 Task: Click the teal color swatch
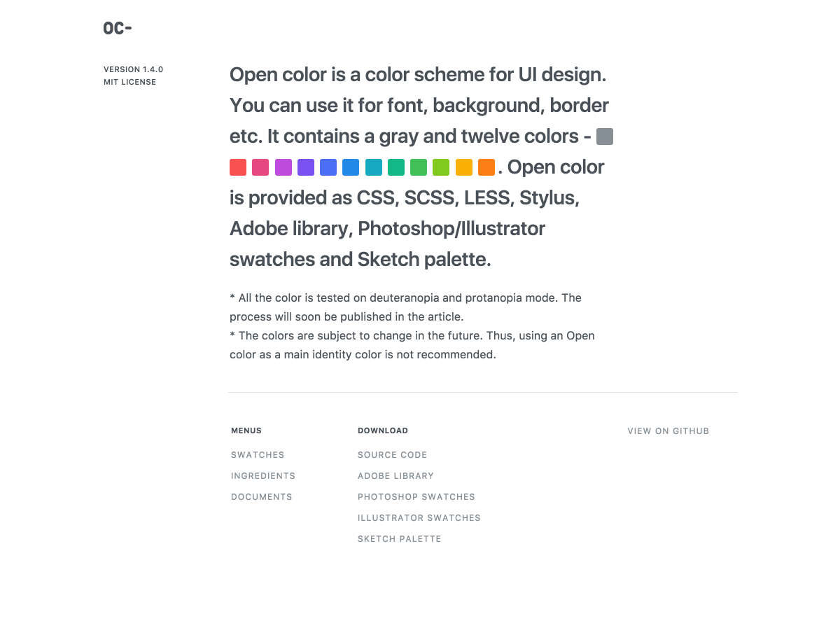coord(396,167)
